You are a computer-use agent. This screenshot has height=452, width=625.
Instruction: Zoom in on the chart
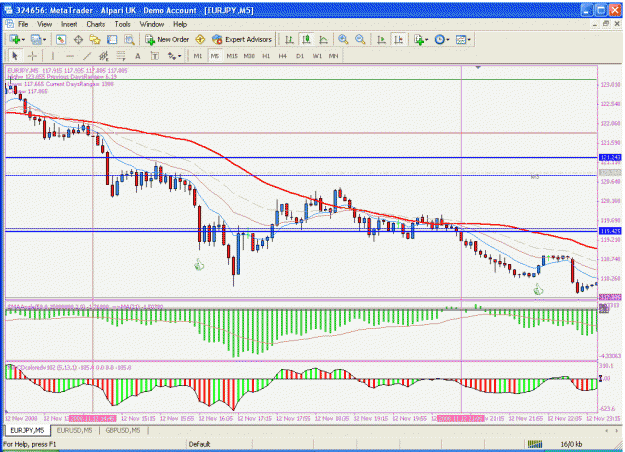pos(343,39)
